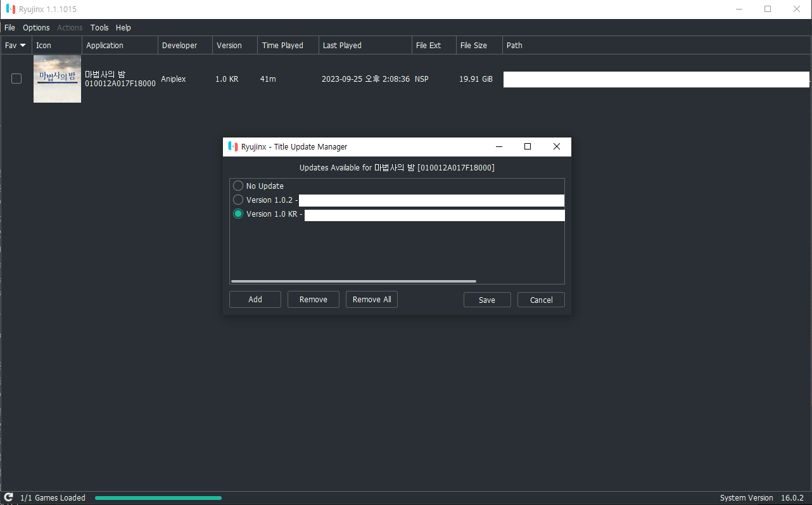The image size is (812, 505).
Task: Maximize the main Ryujinx window
Action: (768, 10)
